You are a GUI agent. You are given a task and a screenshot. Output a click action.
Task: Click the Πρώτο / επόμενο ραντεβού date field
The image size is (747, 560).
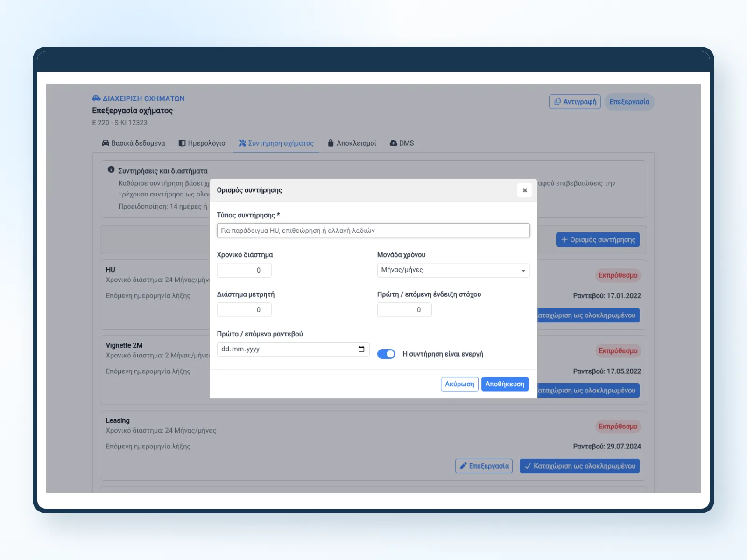pyautogui.click(x=293, y=349)
